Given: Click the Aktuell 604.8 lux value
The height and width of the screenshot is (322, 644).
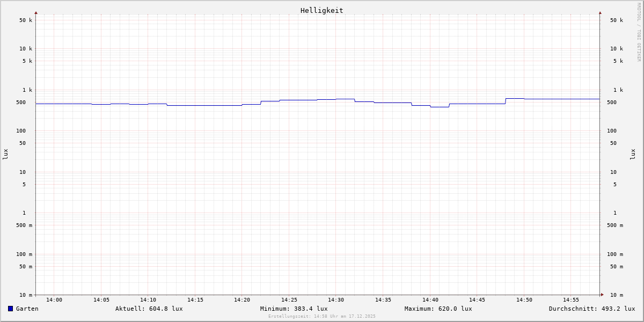Looking at the screenshot, I should [149, 309].
